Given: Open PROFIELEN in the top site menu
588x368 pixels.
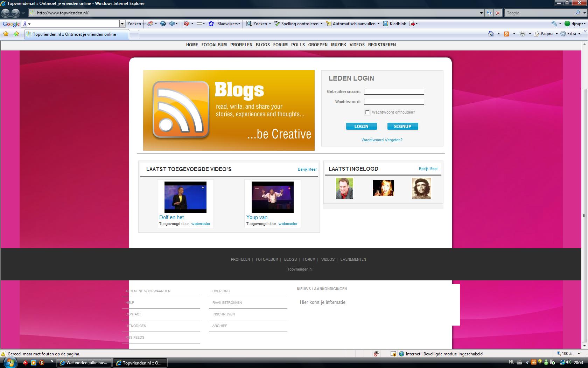Looking at the screenshot, I should pos(241,45).
